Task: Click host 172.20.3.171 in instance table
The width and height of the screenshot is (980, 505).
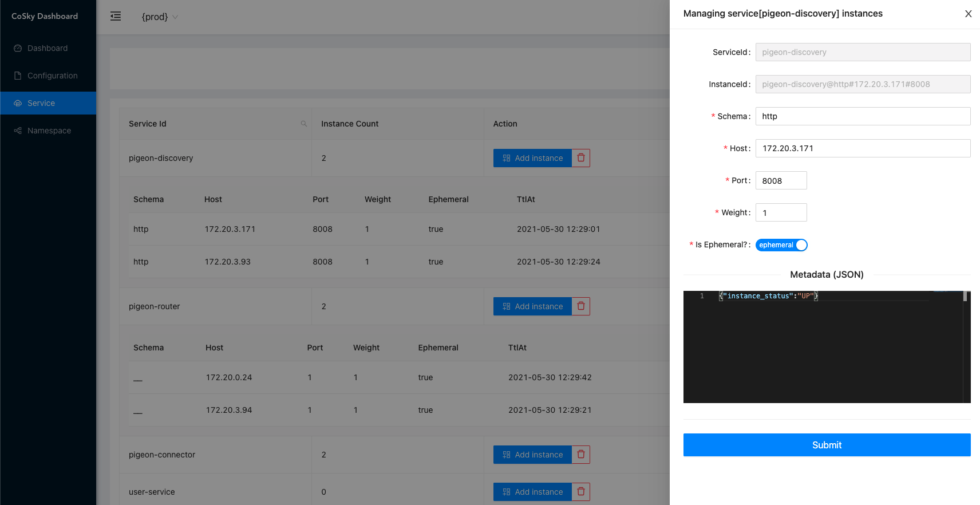Action: point(230,229)
